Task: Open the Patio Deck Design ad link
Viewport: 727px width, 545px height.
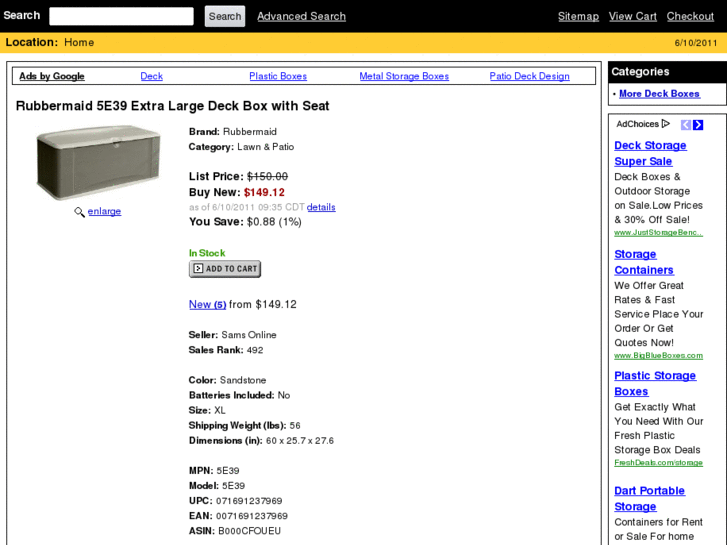Action: (x=529, y=76)
